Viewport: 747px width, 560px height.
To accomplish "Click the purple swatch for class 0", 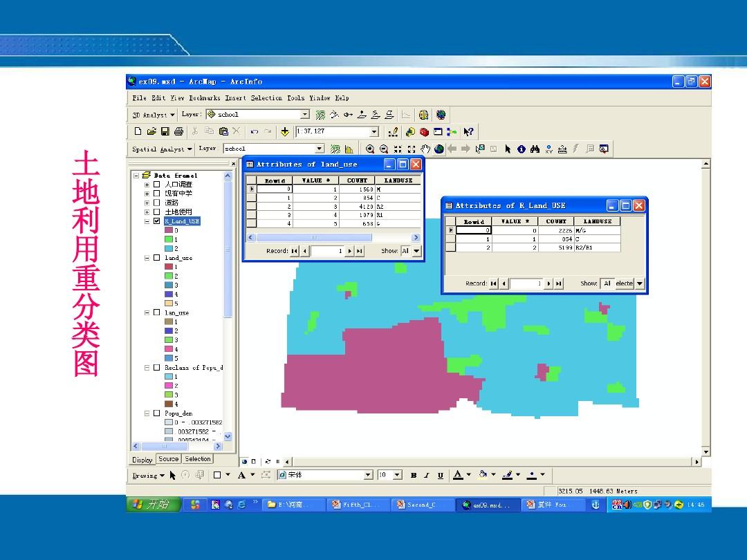I will pos(169,230).
